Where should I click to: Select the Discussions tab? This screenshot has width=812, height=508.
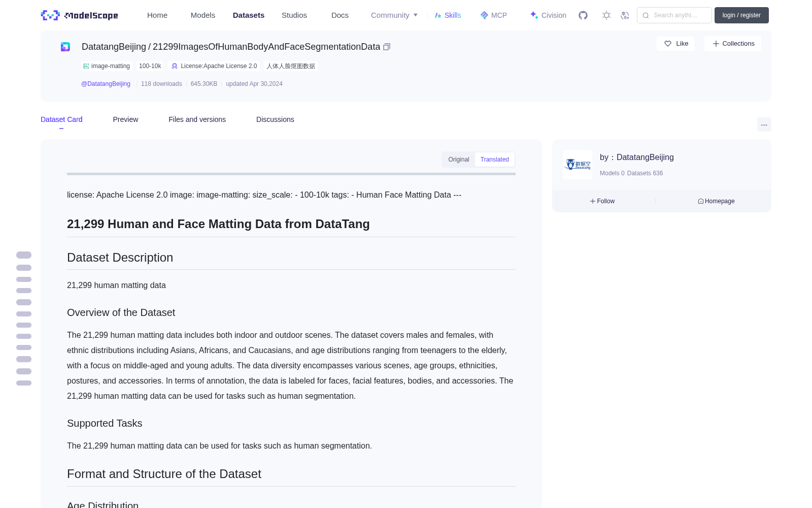(275, 119)
